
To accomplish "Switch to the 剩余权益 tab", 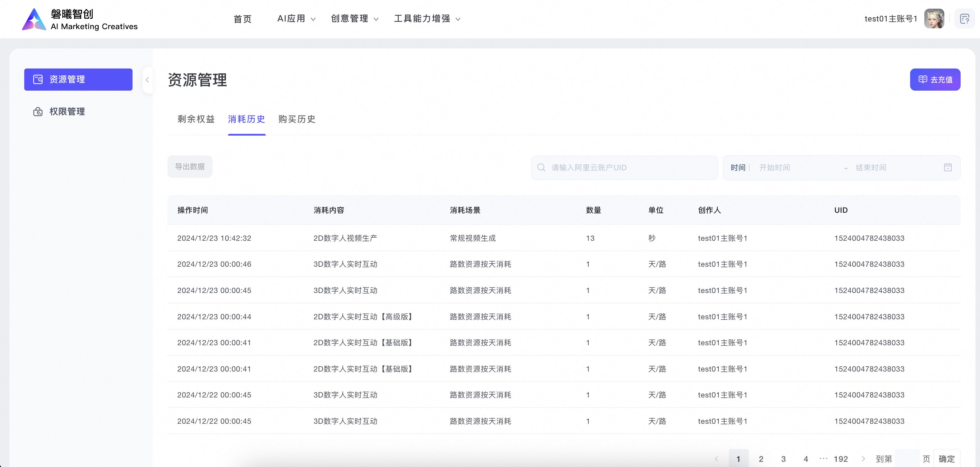I will tap(196, 119).
